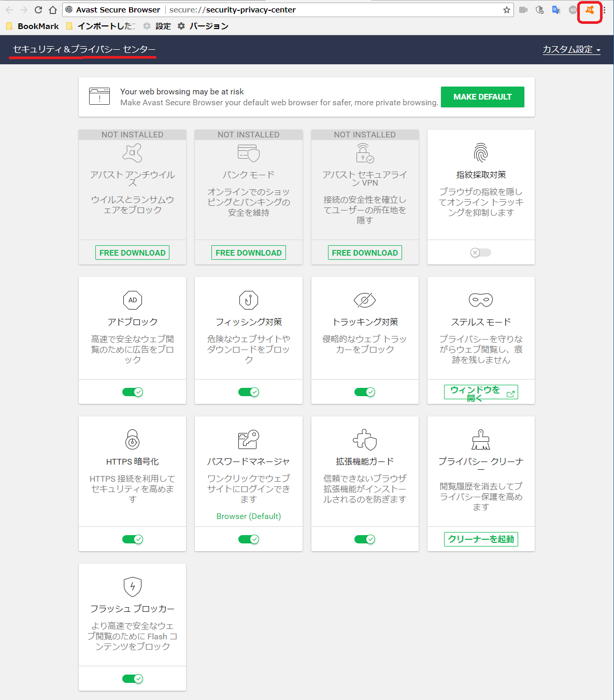Click the HTTPS 暗号化 title text
614x700 pixels.
coord(133,461)
